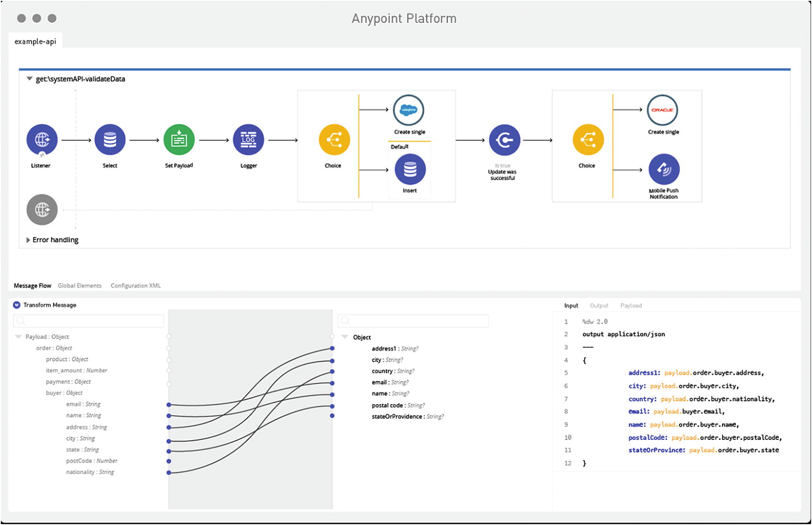Select the buyer : Object row
This screenshot has height=525, width=812.
pos(64,393)
